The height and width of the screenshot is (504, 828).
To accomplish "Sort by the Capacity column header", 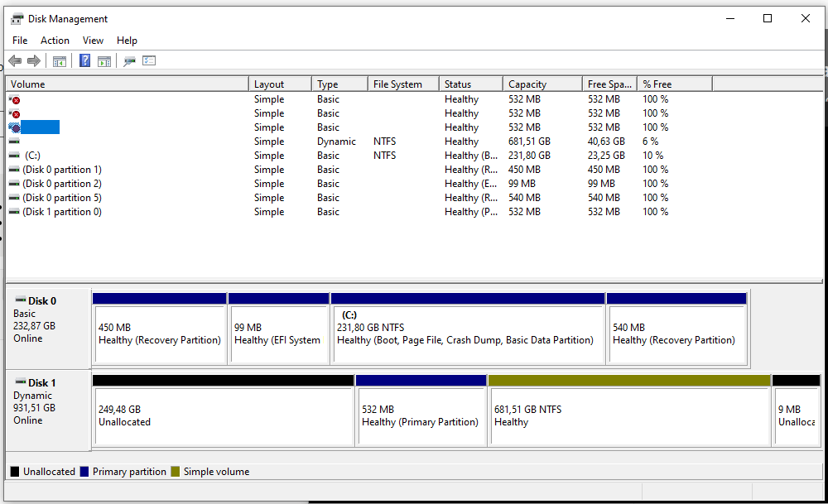I will coord(542,84).
